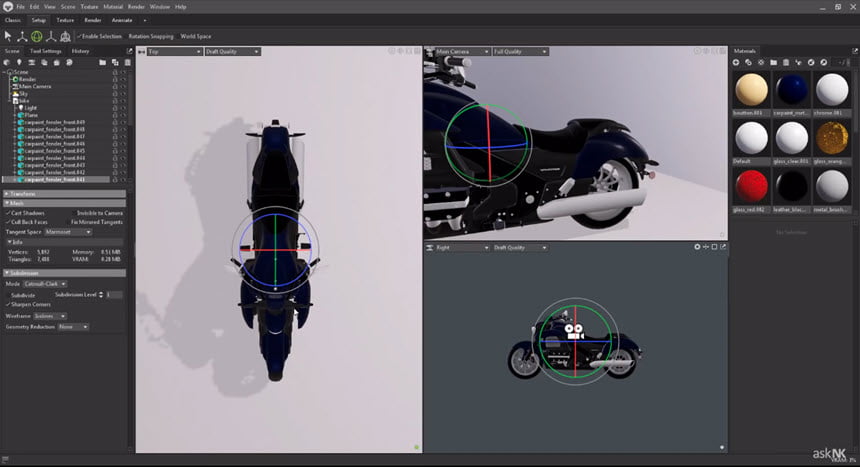Select carpaint_fender_front.049 in scene tree

pyautogui.click(x=54, y=122)
